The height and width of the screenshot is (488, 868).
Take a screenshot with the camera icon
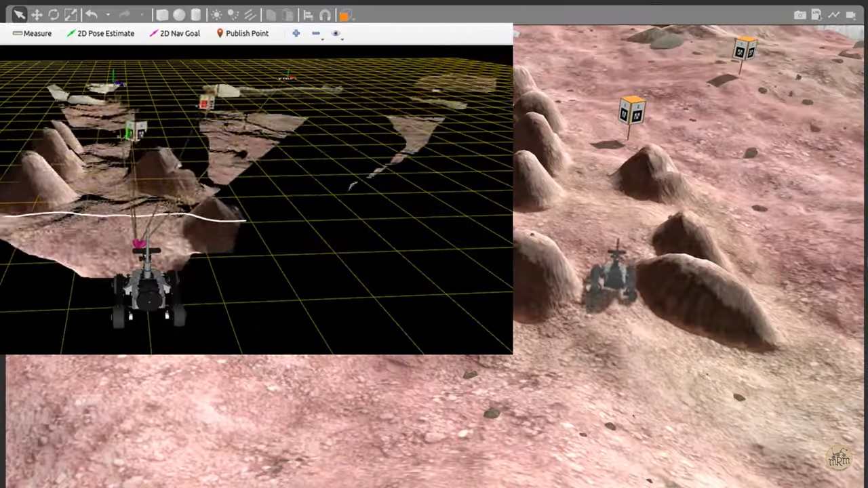pyautogui.click(x=800, y=14)
